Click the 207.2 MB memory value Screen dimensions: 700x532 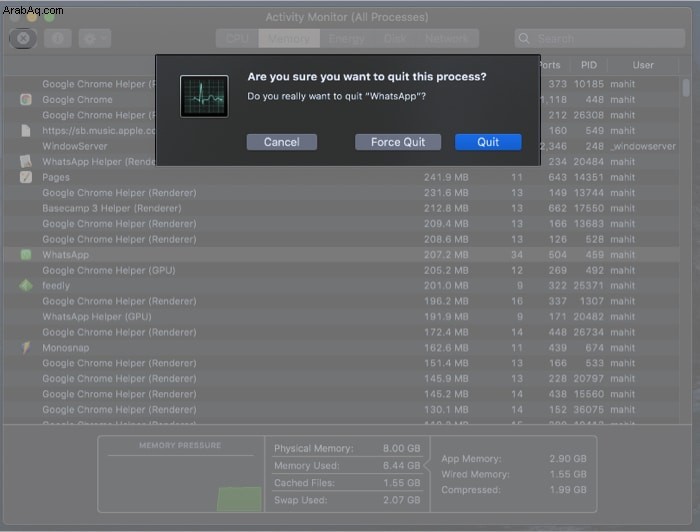click(446, 255)
